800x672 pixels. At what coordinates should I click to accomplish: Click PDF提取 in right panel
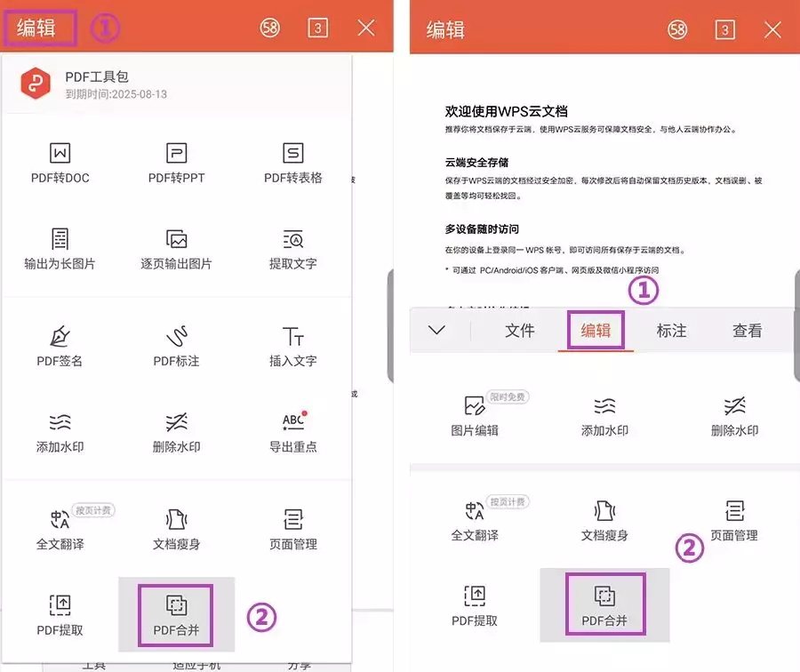point(475,605)
